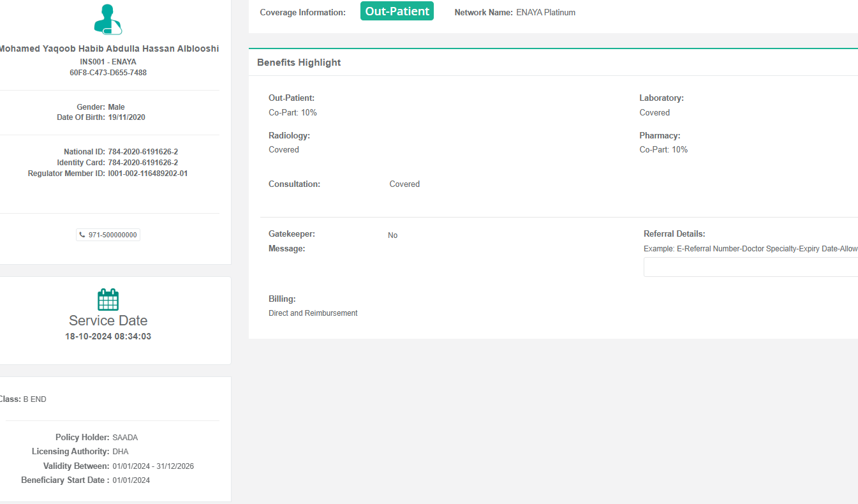
Task: Click the Regulator Member ID value
Action: point(148,174)
